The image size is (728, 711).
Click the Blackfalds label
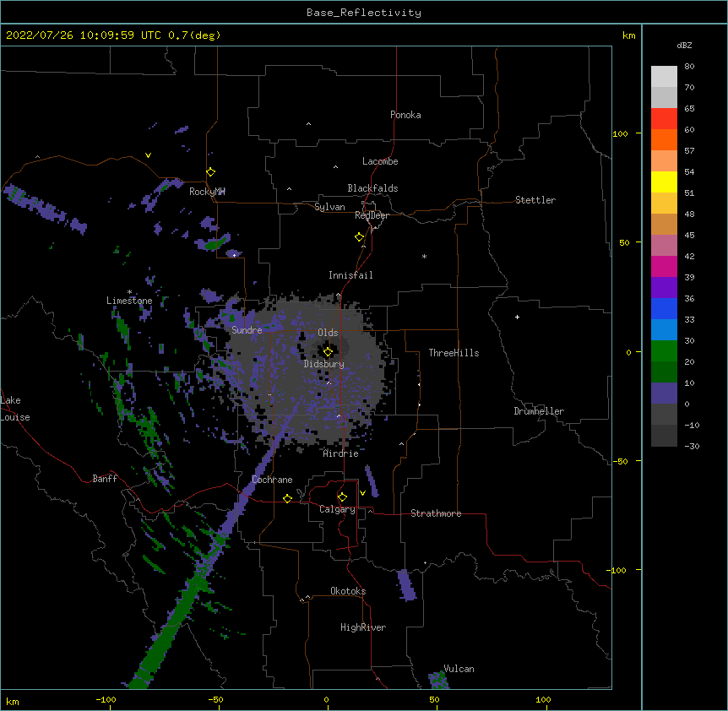[x=372, y=188]
